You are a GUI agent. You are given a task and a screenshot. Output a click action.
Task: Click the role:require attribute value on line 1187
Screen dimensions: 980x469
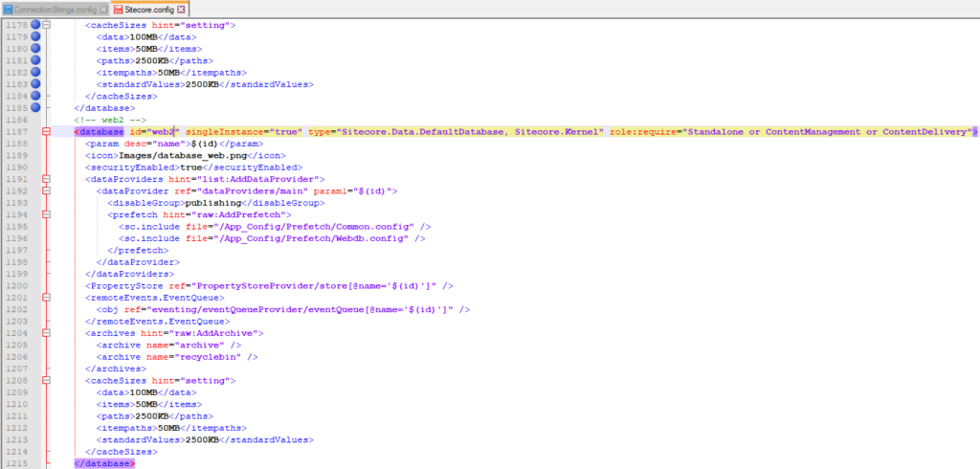click(x=826, y=132)
